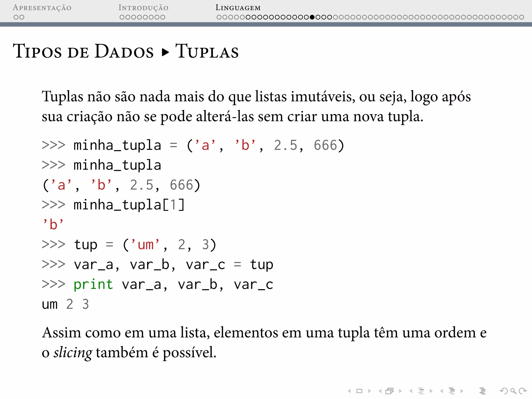This screenshot has height=399, width=532.
Task: Click the subsection navigation lines icon
Action: pyautogui.click(x=421, y=391)
